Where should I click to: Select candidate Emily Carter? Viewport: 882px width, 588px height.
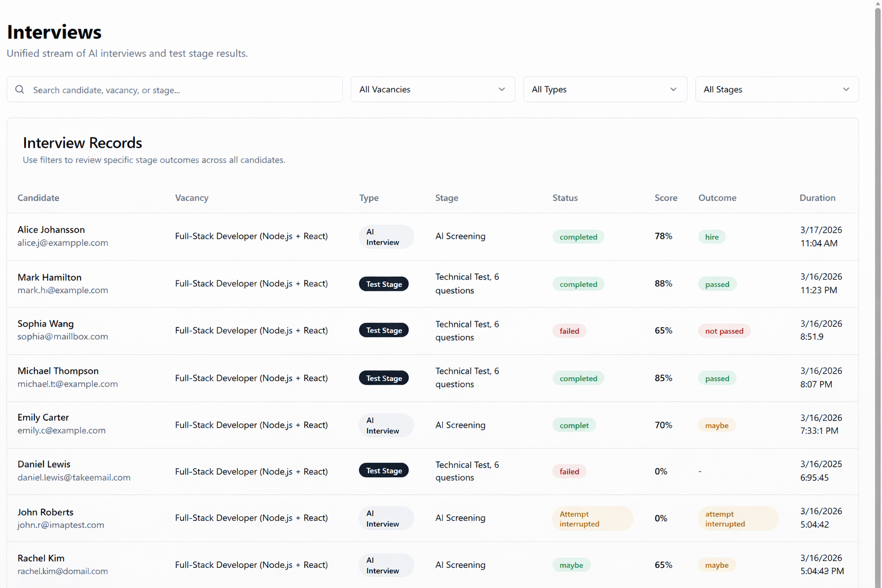coord(43,417)
